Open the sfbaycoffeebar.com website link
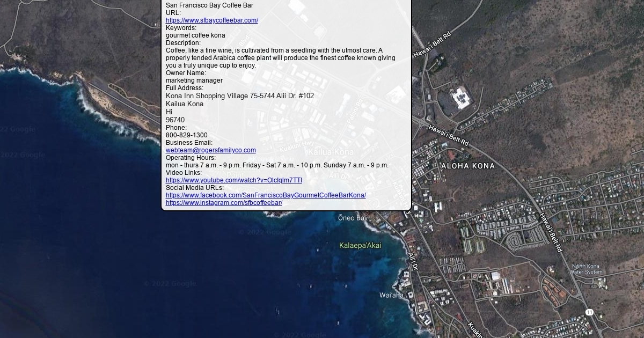 211,20
